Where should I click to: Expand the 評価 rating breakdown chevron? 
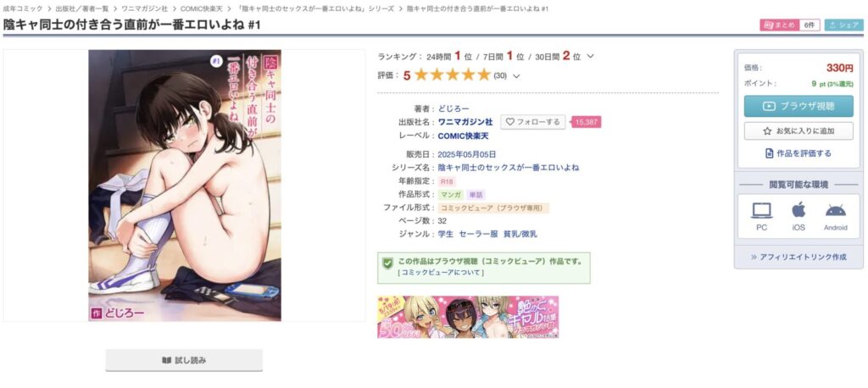(516, 76)
